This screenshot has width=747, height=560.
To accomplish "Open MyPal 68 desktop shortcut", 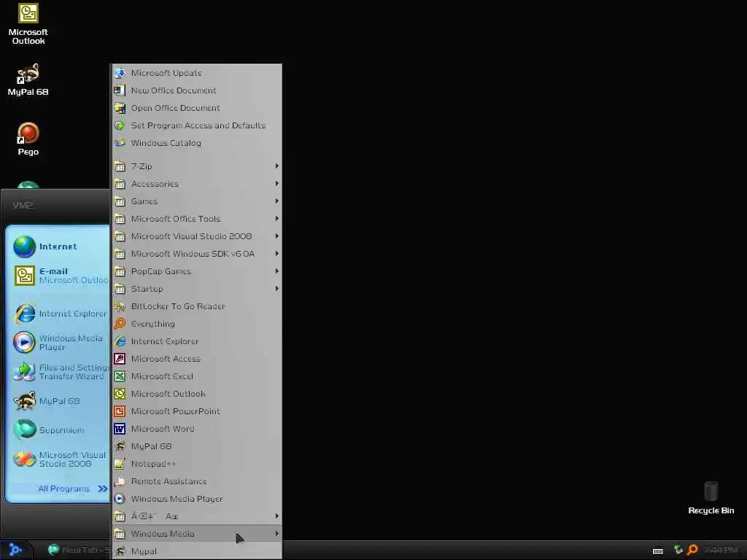I will coord(28,79).
